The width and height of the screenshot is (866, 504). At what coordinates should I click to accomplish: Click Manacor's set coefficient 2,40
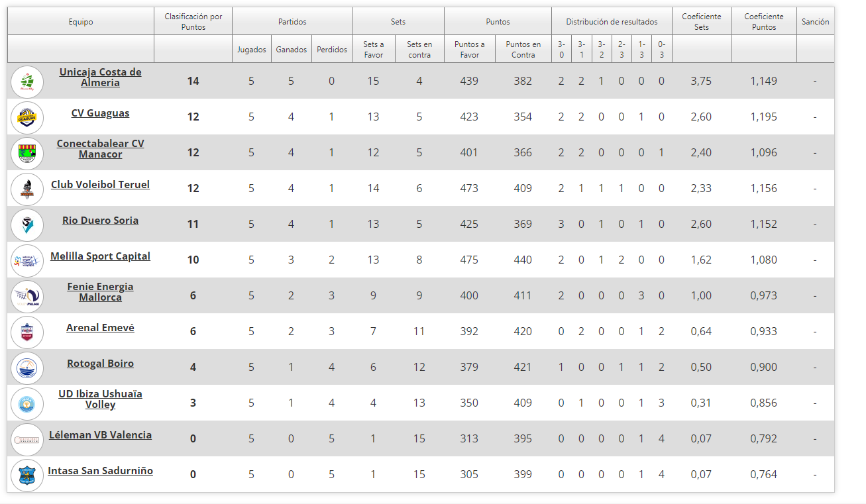[x=701, y=153]
